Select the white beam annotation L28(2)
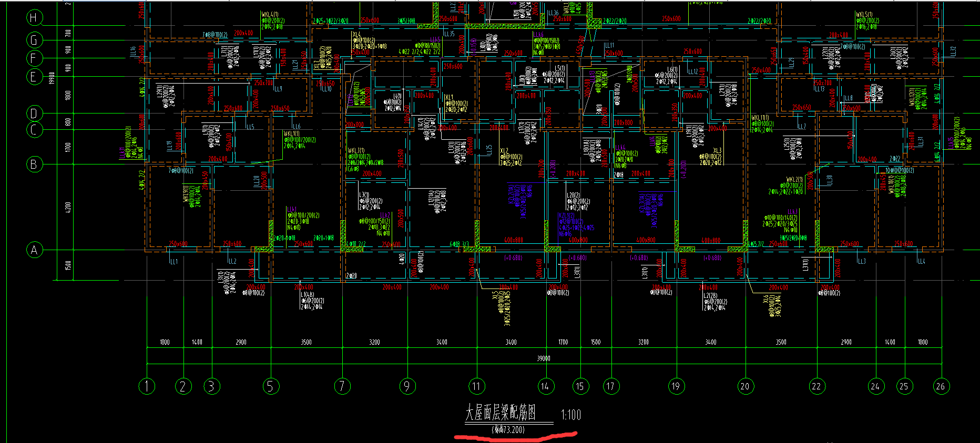 click(573, 195)
